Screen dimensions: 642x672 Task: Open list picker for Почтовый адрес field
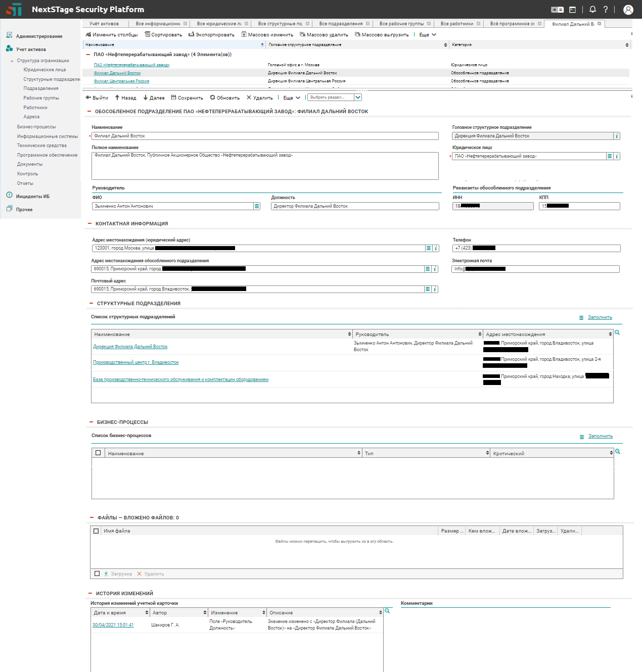pyautogui.click(x=428, y=289)
